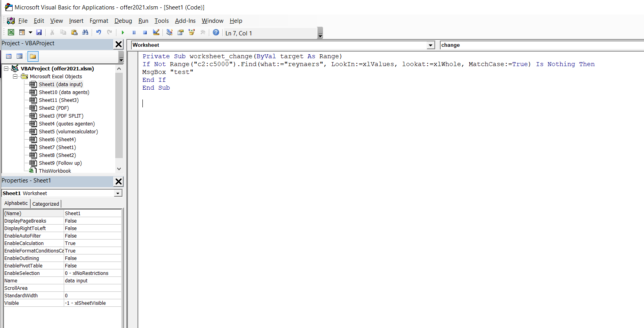Click the change procedure combo box
644x328 pixels.
(x=542, y=45)
